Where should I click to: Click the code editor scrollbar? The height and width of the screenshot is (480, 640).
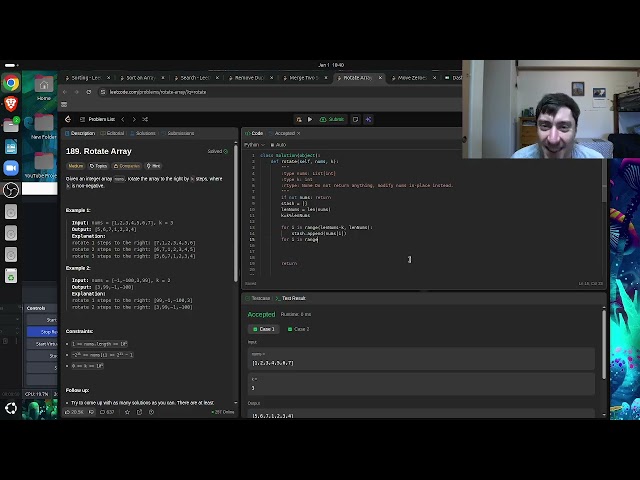[x=604, y=180]
